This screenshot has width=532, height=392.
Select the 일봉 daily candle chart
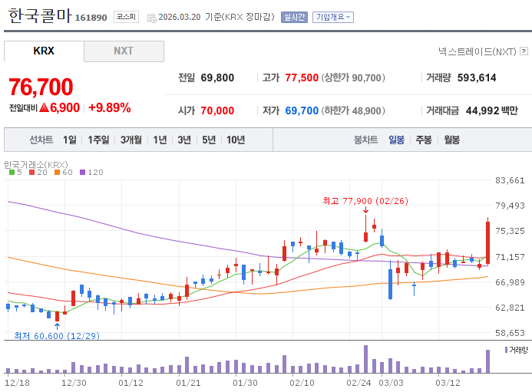[x=396, y=140]
